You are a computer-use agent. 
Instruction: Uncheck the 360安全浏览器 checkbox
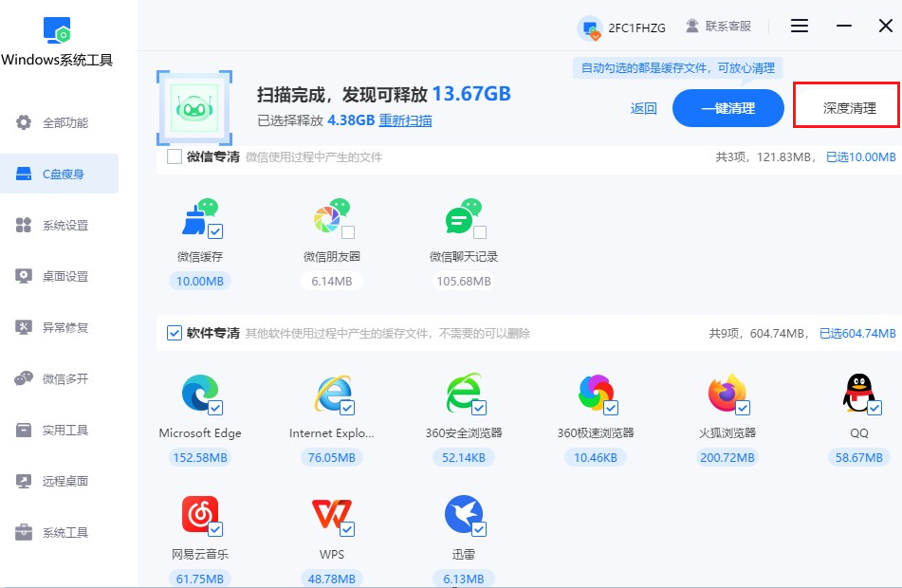[479, 408]
